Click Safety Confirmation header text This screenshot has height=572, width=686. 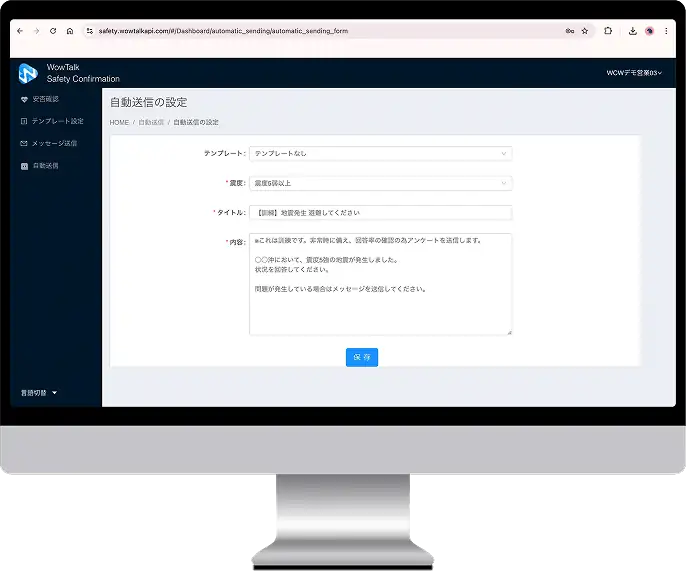click(x=83, y=79)
